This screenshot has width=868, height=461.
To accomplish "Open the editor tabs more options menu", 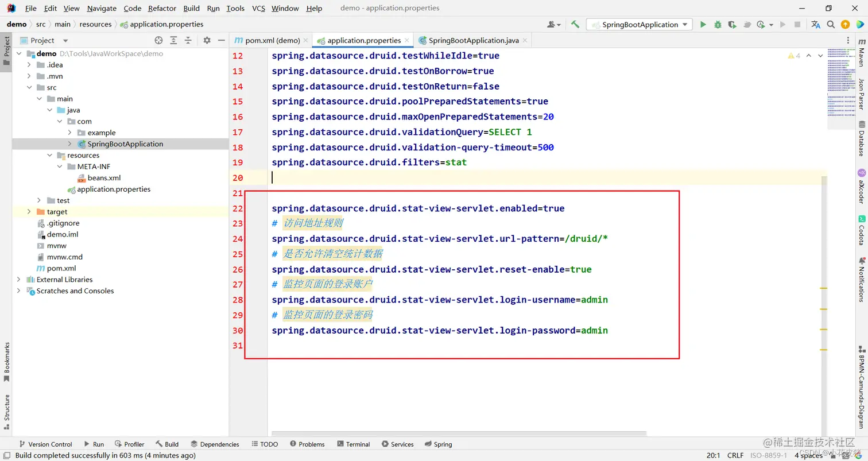I will 849,40.
